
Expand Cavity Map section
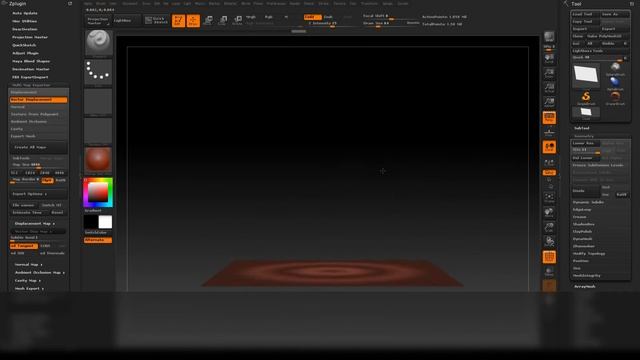[x=28, y=280]
